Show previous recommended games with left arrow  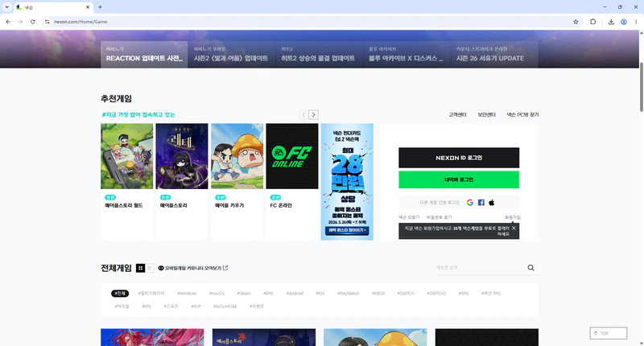[303, 114]
